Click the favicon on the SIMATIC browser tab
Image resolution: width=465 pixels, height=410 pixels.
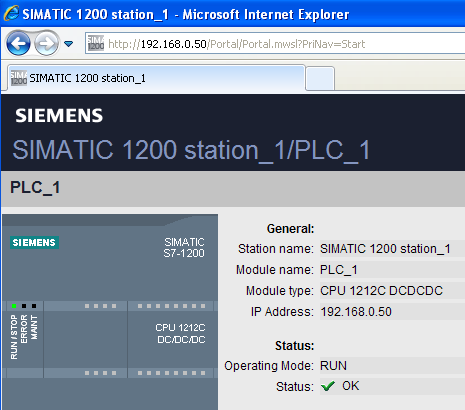point(19,78)
